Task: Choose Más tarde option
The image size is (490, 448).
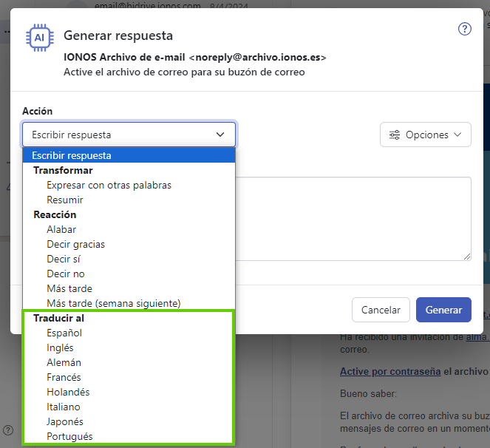Action: coord(129,288)
